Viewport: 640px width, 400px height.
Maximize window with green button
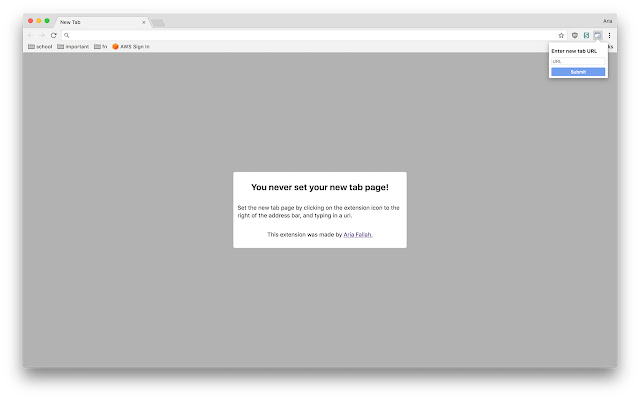pos(47,20)
